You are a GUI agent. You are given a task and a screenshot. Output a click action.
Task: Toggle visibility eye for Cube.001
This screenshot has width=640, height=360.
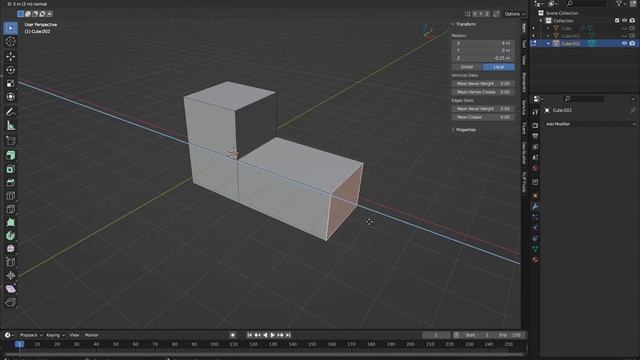[624, 36]
